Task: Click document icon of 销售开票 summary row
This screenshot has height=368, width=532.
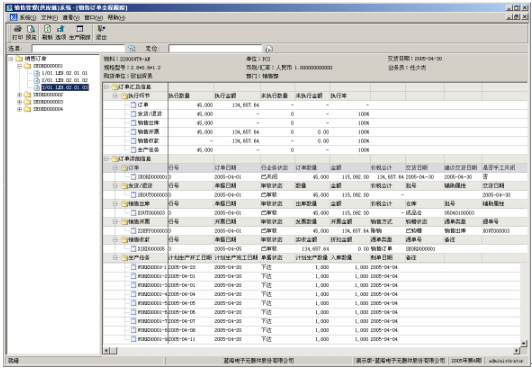Action: coord(134,132)
